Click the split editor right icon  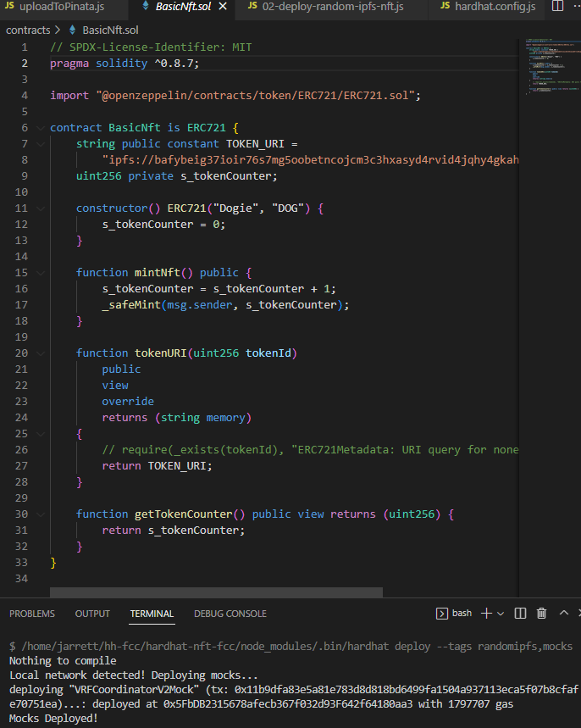click(x=557, y=6)
